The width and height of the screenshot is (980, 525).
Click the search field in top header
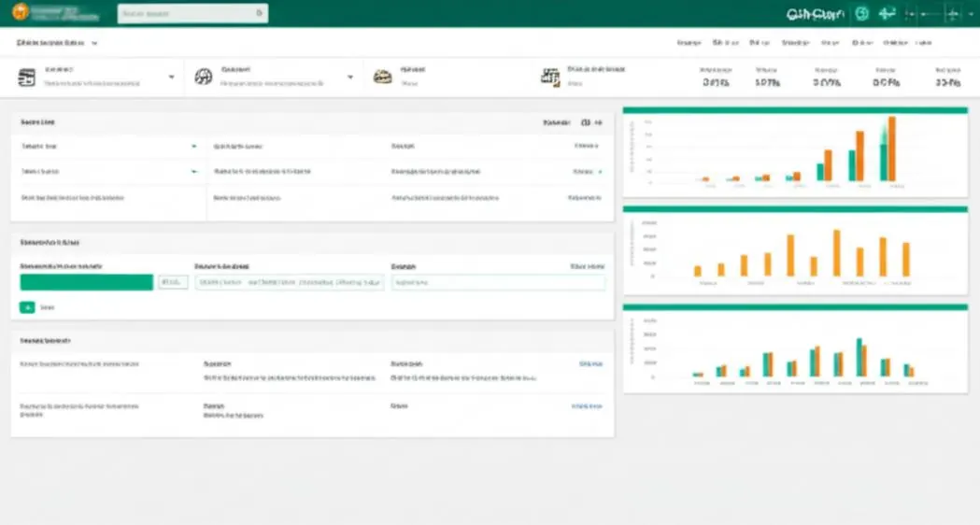pyautogui.click(x=193, y=13)
